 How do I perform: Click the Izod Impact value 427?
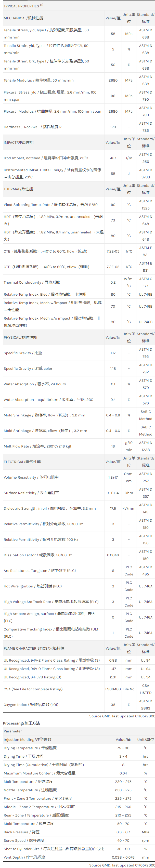tap(113, 158)
